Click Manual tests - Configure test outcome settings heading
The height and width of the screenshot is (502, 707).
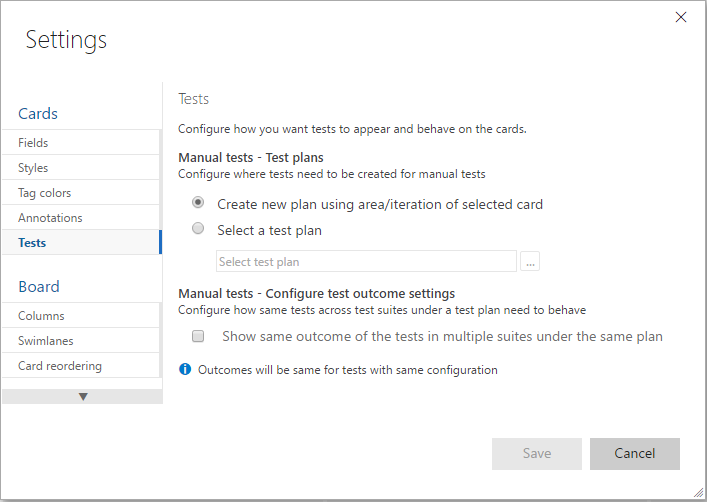(x=317, y=294)
